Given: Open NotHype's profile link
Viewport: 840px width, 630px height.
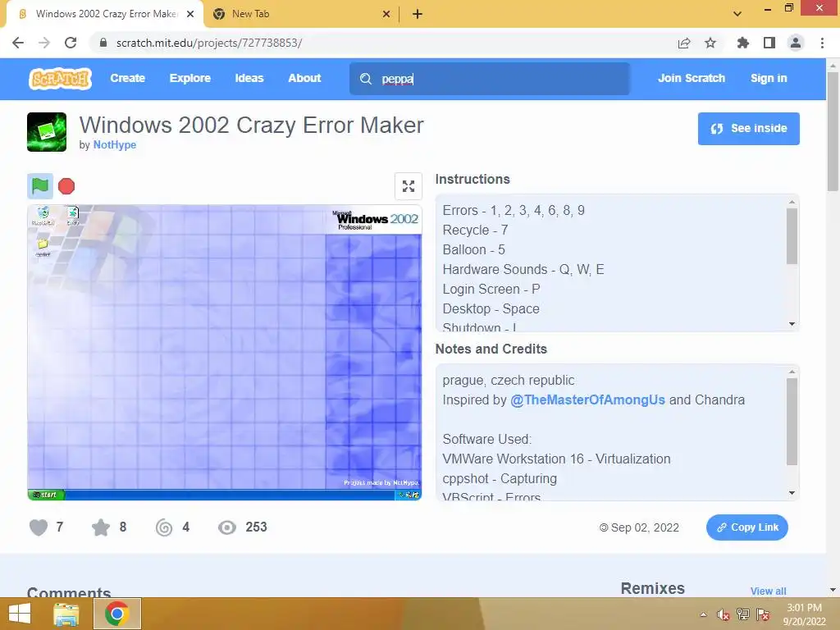Looking at the screenshot, I should [x=115, y=144].
